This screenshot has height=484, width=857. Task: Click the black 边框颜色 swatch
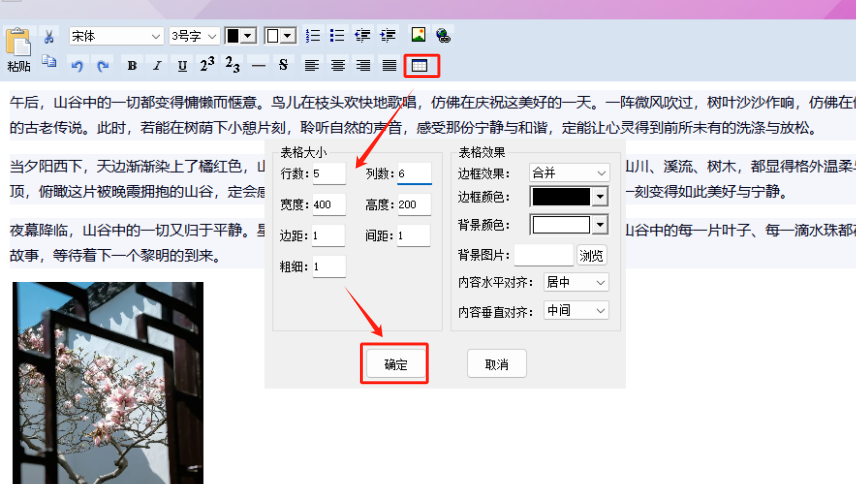pos(561,197)
